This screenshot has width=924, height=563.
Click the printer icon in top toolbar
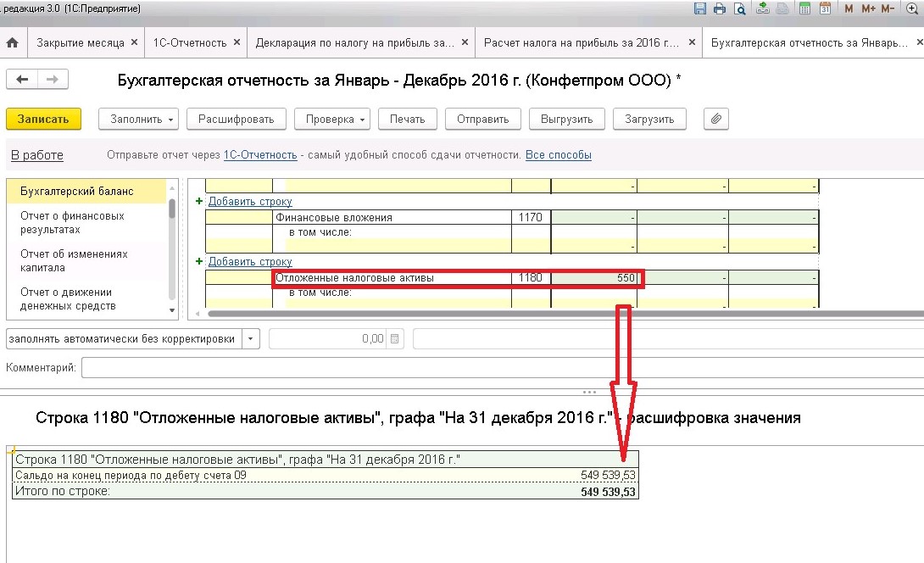click(x=720, y=8)
